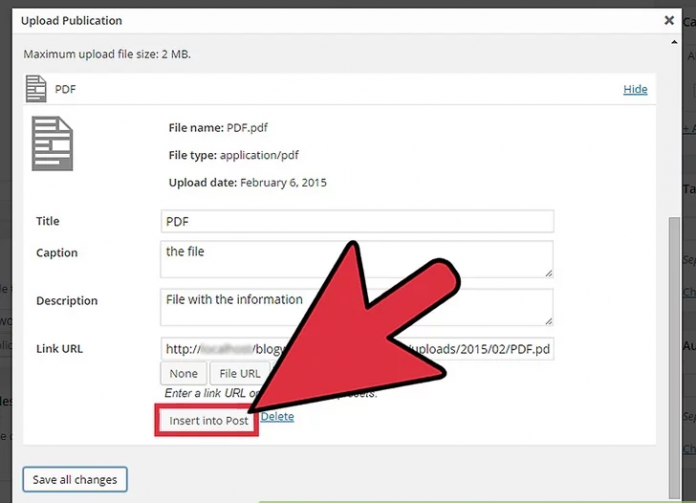Click the PDF item title text
The image size is (696, 503).
click(65, 89)
